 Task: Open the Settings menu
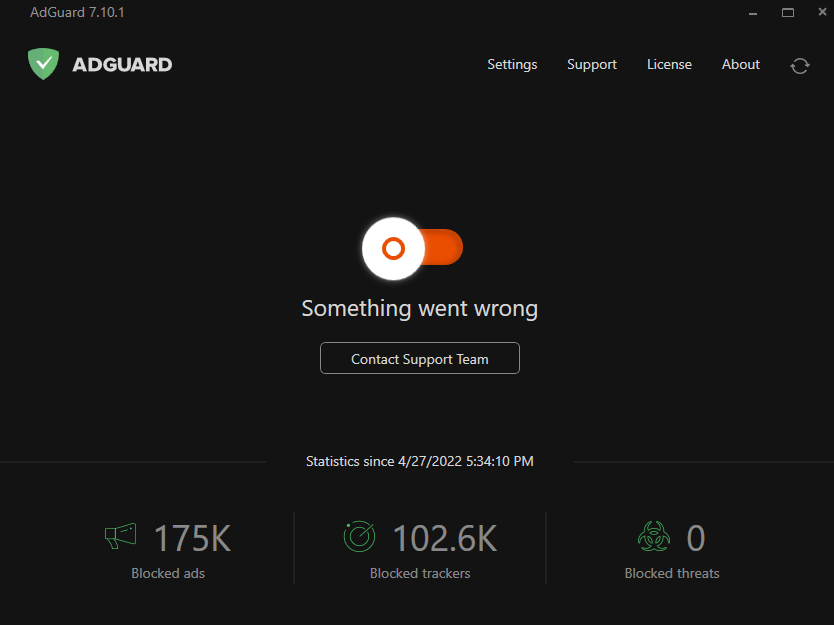(x=512, y=64)
